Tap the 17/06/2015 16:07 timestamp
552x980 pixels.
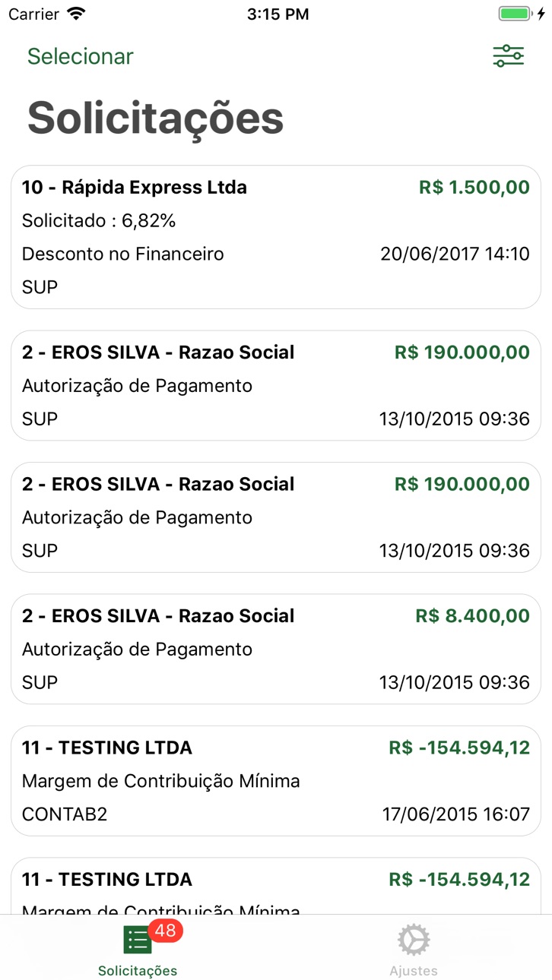pyautogui.click(x=455, y=814)
